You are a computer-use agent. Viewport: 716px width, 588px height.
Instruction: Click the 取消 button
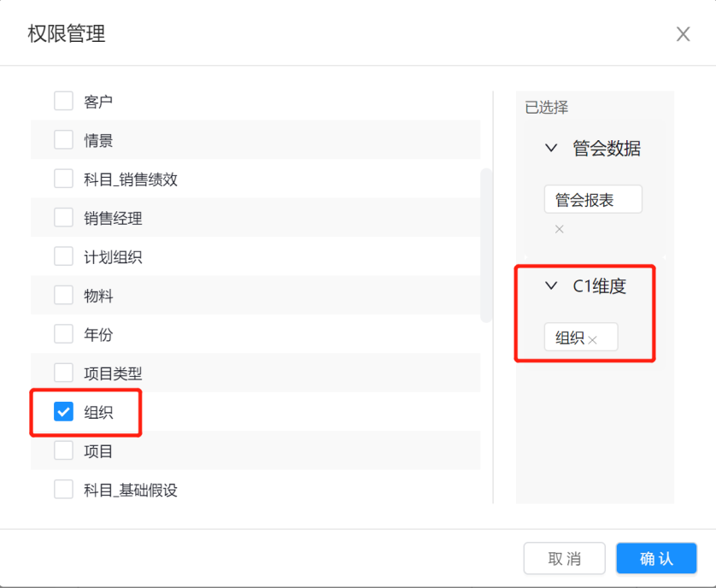point(564,559)
